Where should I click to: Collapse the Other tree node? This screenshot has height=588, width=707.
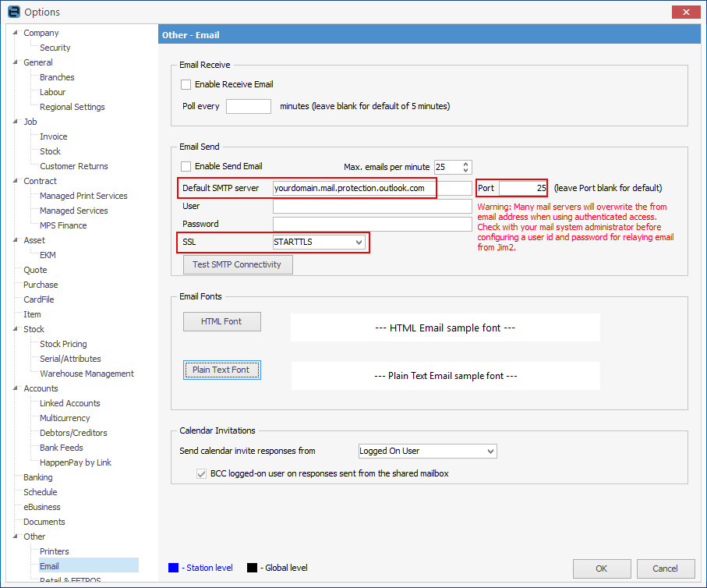click(x=16, y=537)
